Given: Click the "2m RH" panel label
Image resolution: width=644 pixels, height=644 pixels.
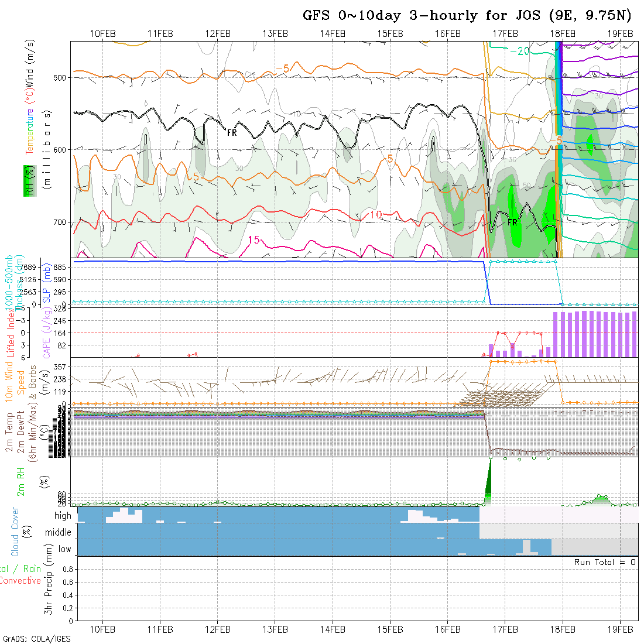Looking at the screenshot, I should (20, 482).
